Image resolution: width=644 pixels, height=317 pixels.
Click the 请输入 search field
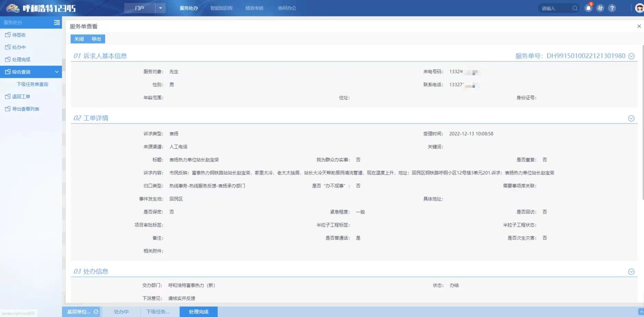coord(554,8)
